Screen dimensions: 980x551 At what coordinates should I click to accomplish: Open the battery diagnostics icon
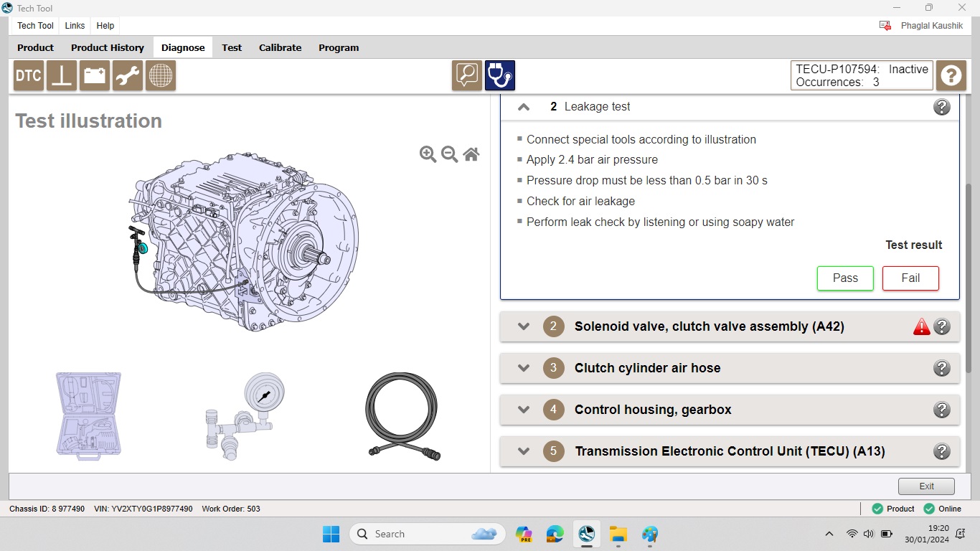click(x=95, y=75)
